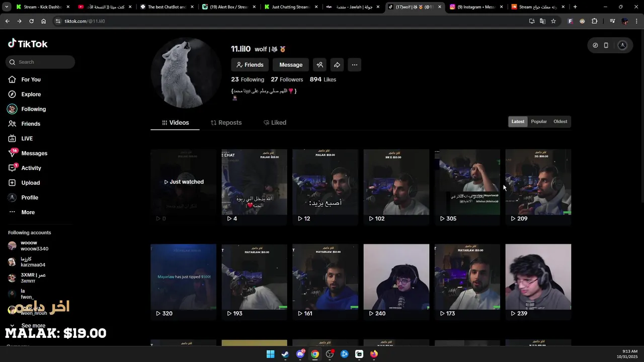Viewport: 644px width, 362px height.
Task: Click browser reload button
Action: point(31,21)
